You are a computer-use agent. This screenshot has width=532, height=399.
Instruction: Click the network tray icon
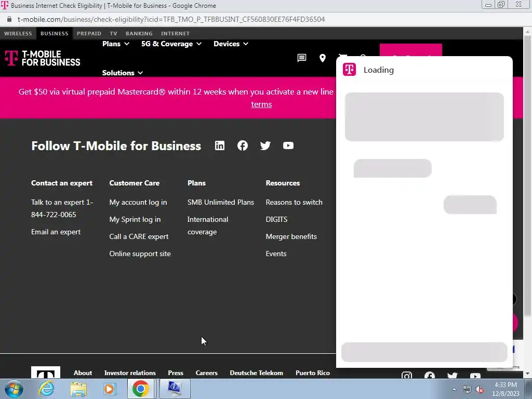pos(467,390)
